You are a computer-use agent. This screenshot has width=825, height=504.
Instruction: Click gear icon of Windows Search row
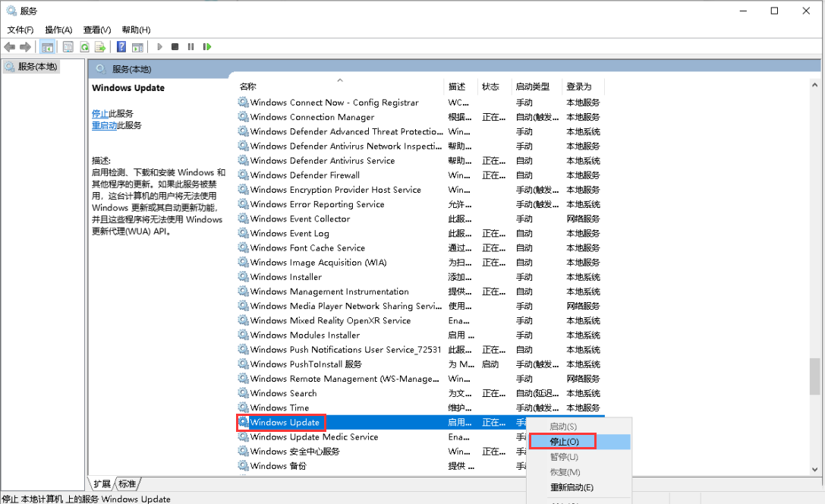[x=243, y=392]
